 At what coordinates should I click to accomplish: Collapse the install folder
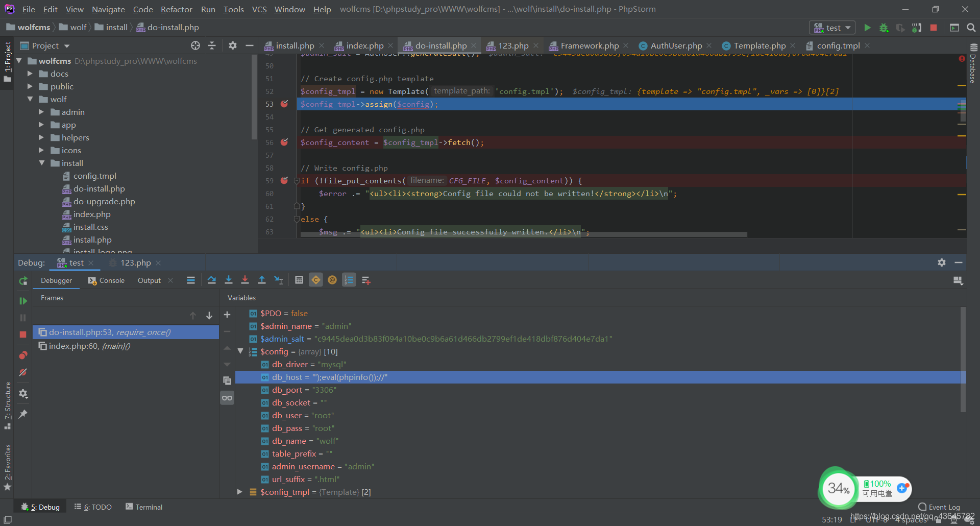coord(42,163)
